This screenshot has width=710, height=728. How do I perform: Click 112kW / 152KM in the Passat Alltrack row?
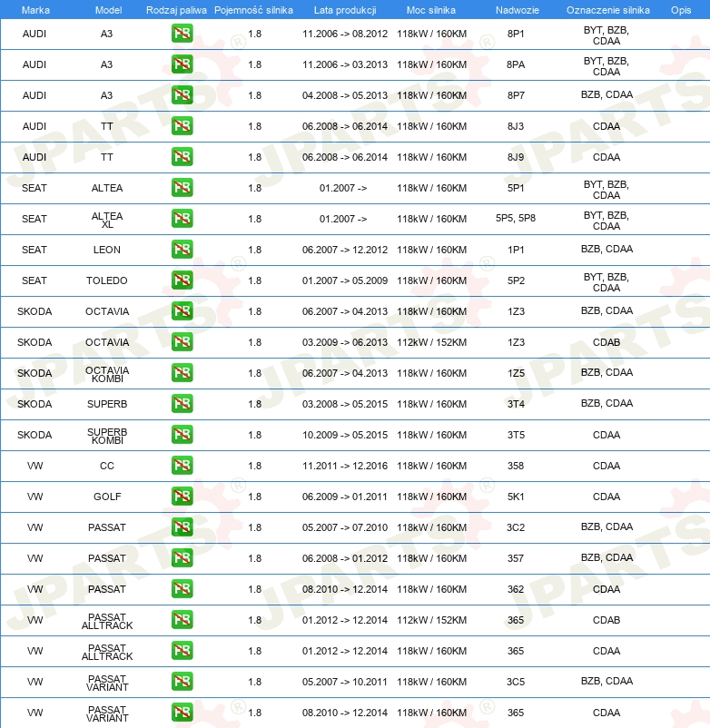tap(431, 620)
